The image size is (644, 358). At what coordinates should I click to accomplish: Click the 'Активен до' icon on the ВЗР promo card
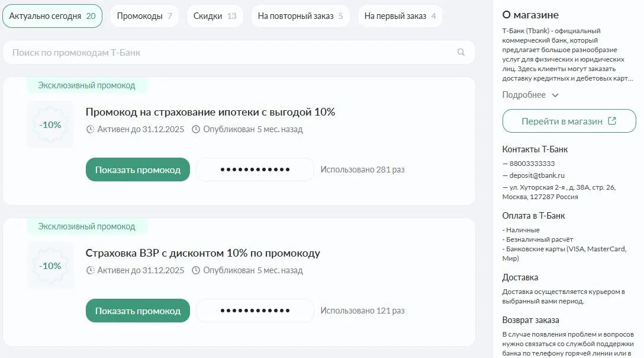coord(89,271)
